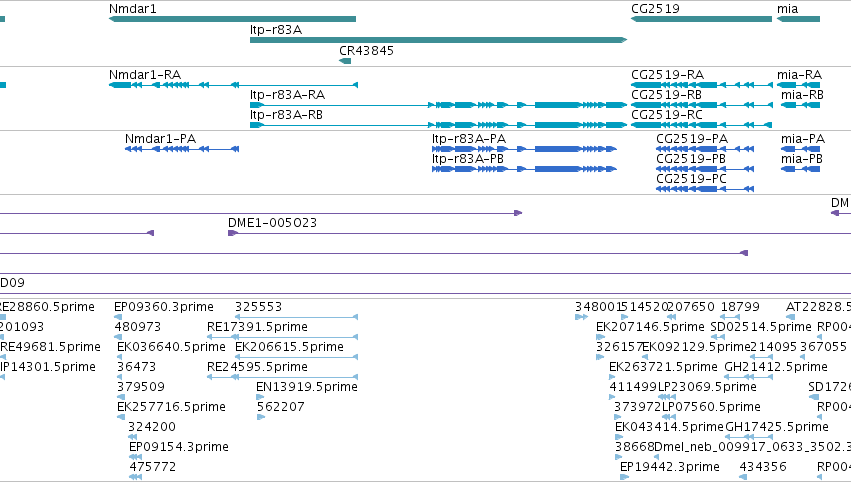Select the 325553 feature label
851x482 pixels.
[258, 307]
